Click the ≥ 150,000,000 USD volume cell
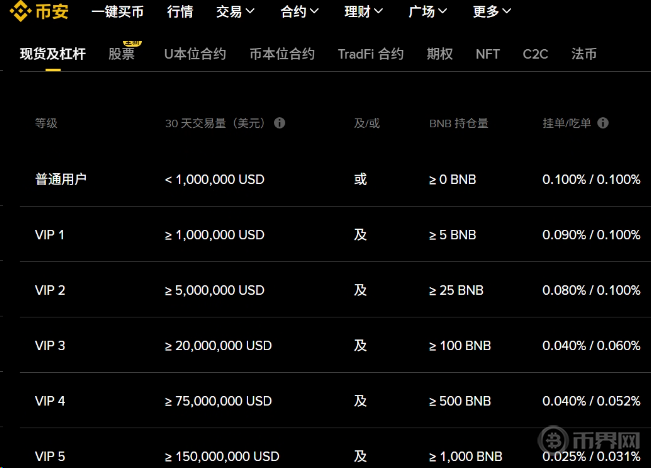This screenshot has height=468, width=651. 222,456
